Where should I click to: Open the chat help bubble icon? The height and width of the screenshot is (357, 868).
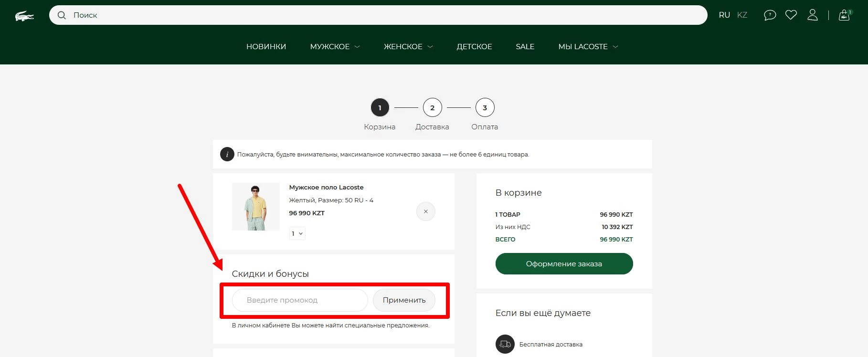coord(770,15)
